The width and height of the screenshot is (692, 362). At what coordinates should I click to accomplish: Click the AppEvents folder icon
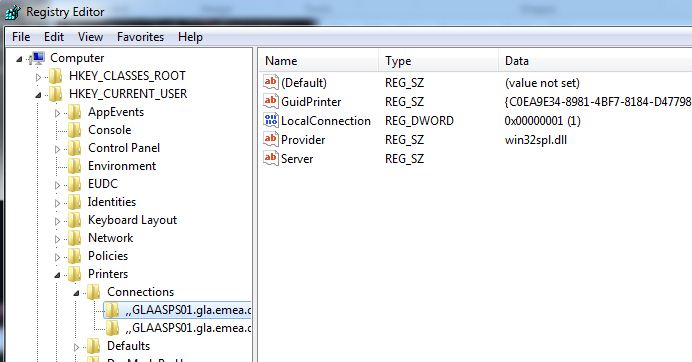(x=75, y=112)
